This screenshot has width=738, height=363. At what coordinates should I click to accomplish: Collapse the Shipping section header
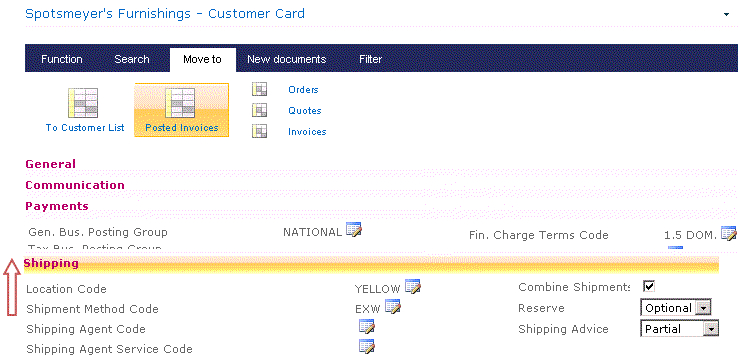[x=371, y=264]
